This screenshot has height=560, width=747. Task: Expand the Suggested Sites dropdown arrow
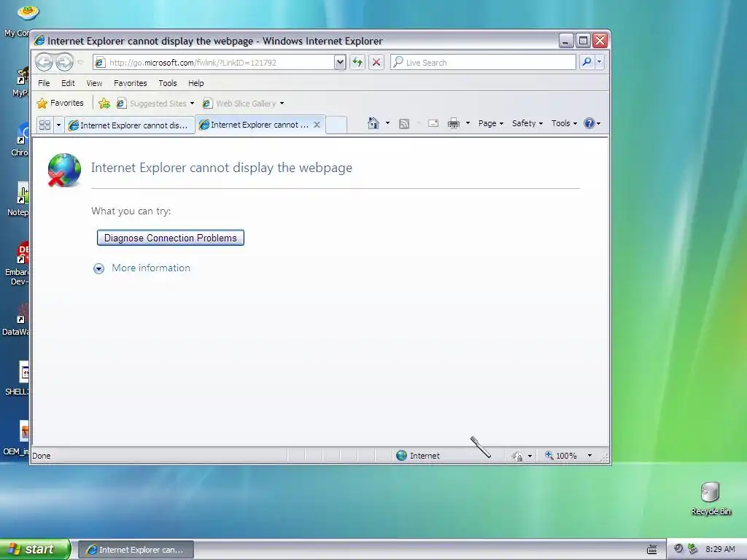pos(192,104)
